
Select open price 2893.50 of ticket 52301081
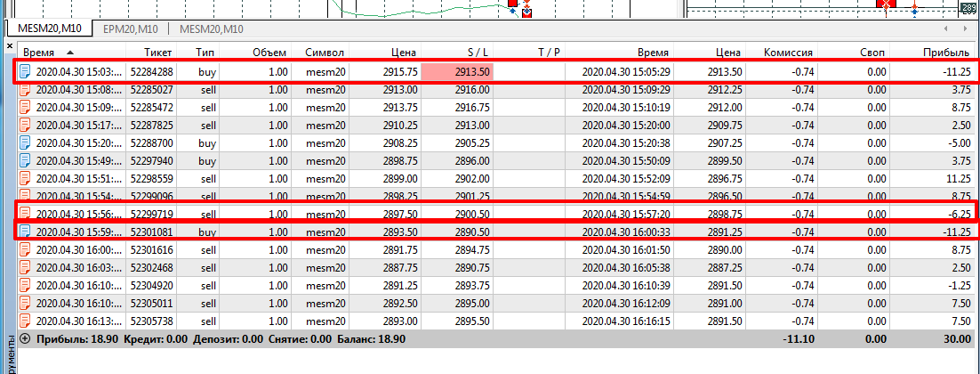pyautogui.click(x=398, y=232)
